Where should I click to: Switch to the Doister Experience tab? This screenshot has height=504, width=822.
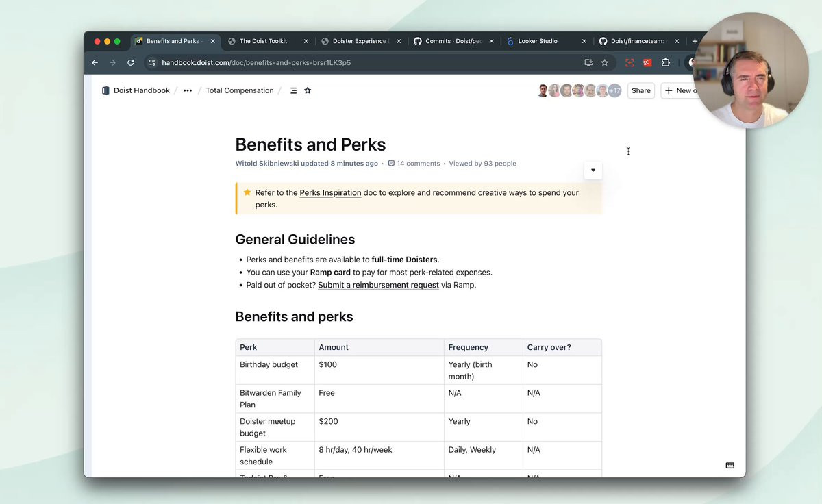359,41
